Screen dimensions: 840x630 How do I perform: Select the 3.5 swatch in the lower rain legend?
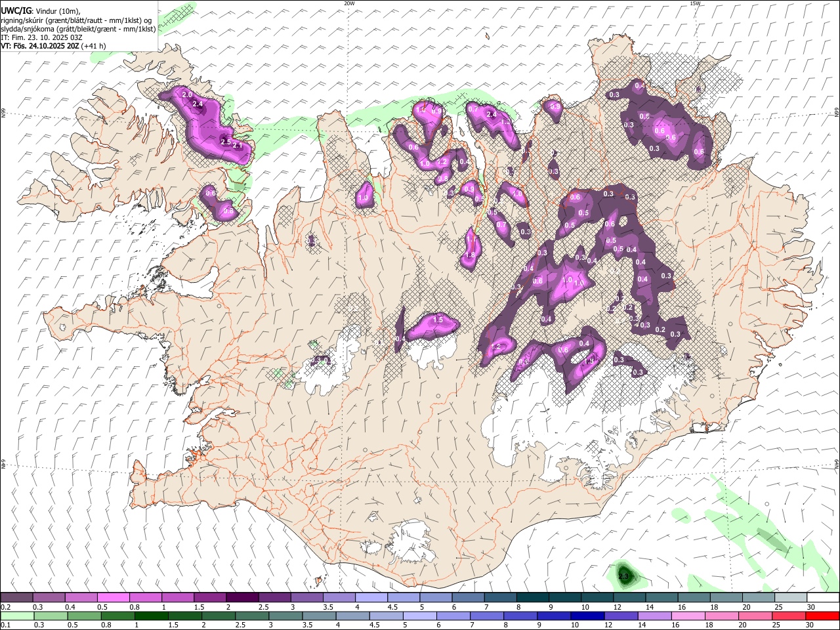point(319,616)
